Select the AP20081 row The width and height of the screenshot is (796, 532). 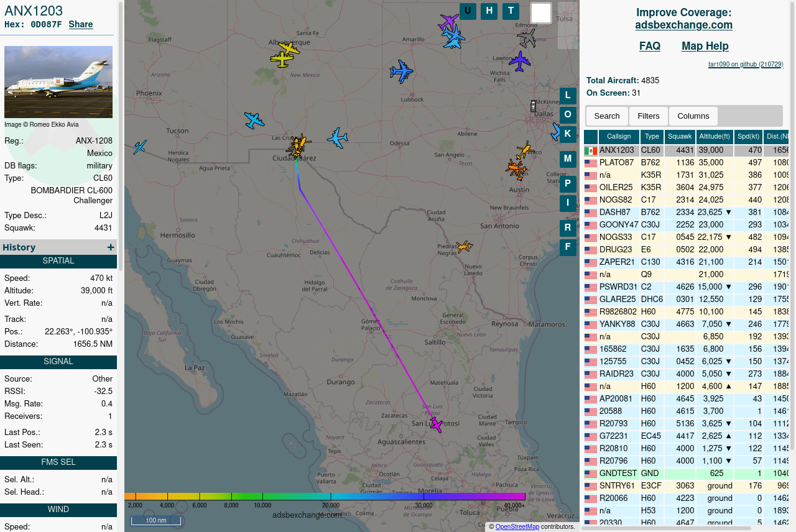[687, 399]
